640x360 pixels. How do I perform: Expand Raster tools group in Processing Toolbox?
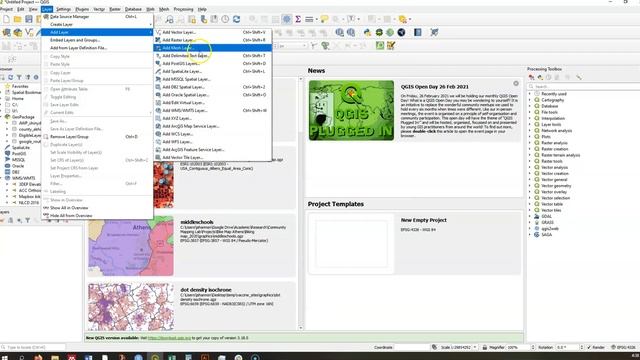click(x=530, y=161)
